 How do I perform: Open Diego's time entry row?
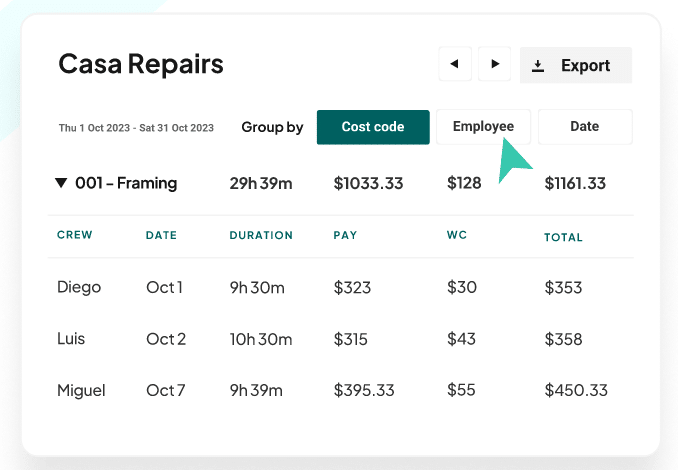(x=79, y=288)
